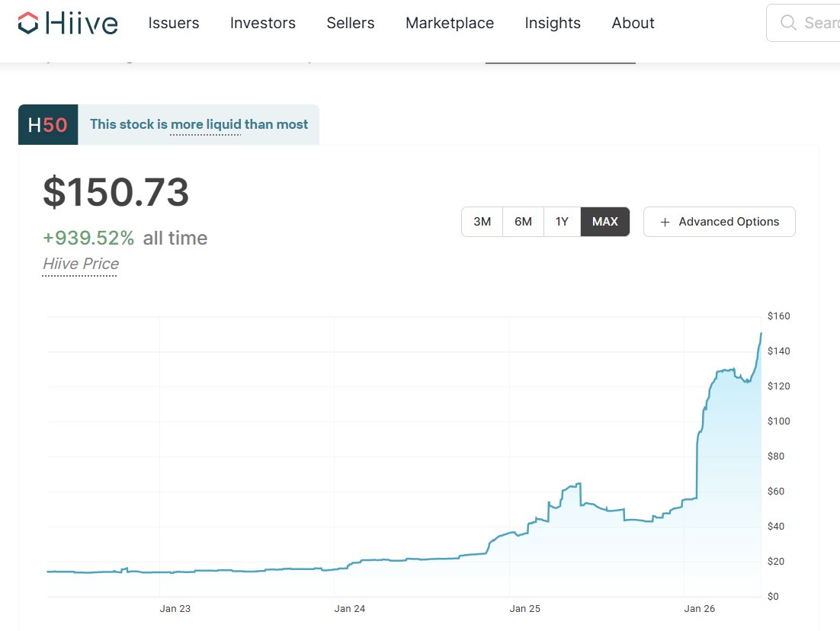Click the $40 axis label
840x631 pixels.
tap(776, 527)
